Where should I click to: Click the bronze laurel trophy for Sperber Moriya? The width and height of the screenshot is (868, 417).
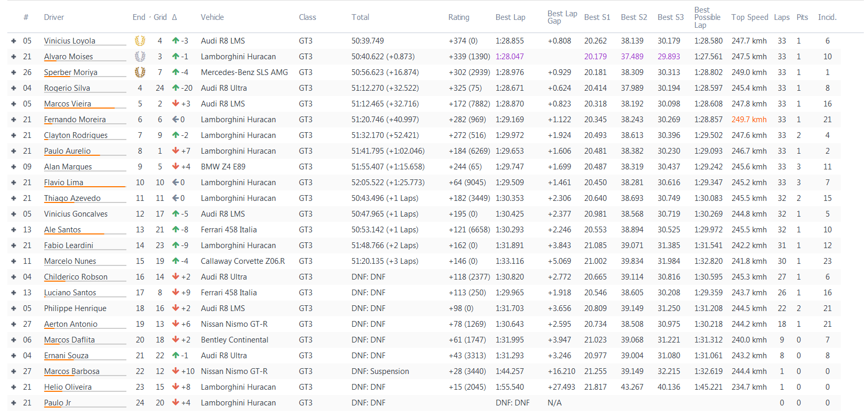[140, 72]
